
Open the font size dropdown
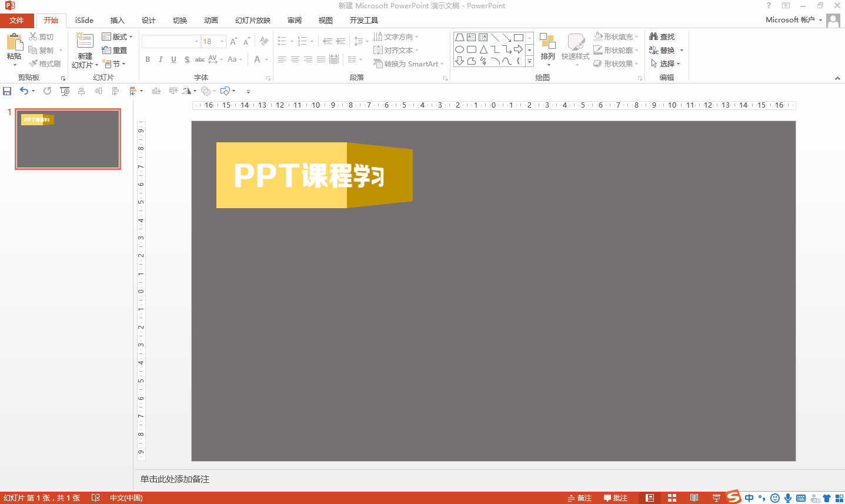pos(221,41)
